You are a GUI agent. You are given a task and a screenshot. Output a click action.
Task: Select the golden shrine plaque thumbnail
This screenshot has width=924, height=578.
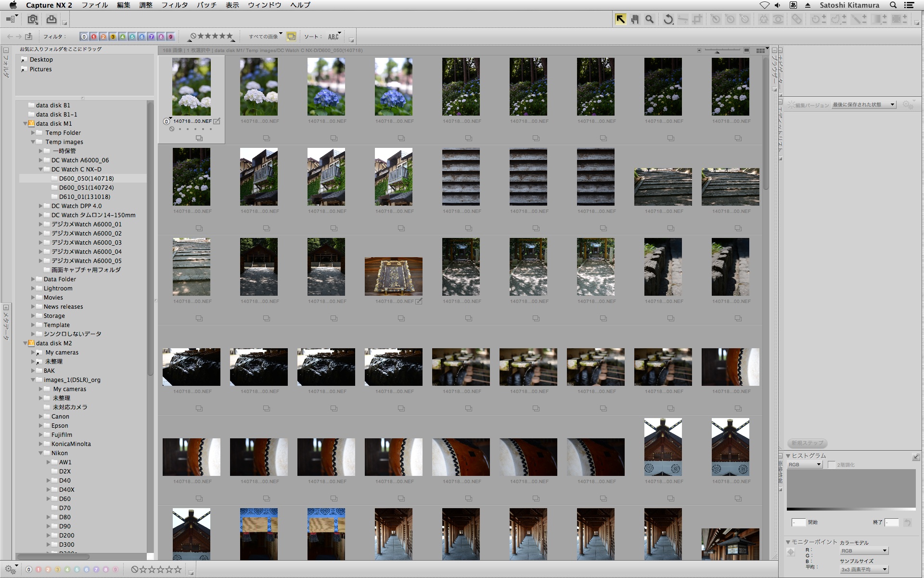pyautogui.click(x=393, y=276)
